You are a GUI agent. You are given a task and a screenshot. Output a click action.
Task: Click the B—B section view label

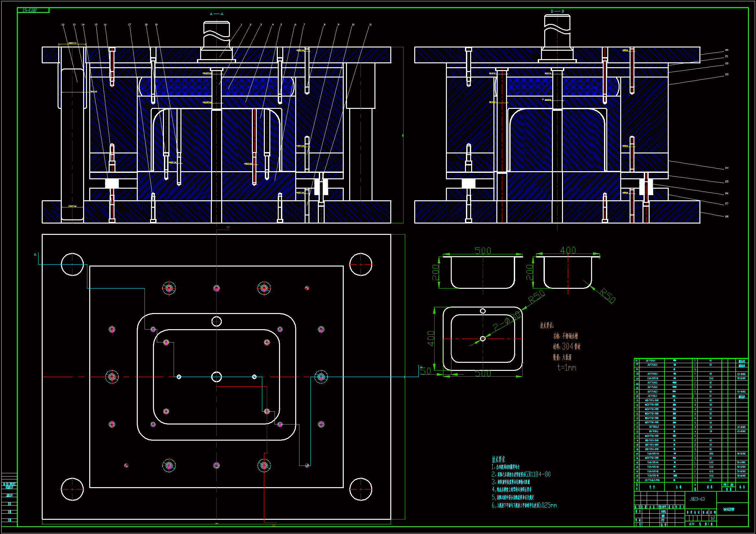click(x=557, y=11)
